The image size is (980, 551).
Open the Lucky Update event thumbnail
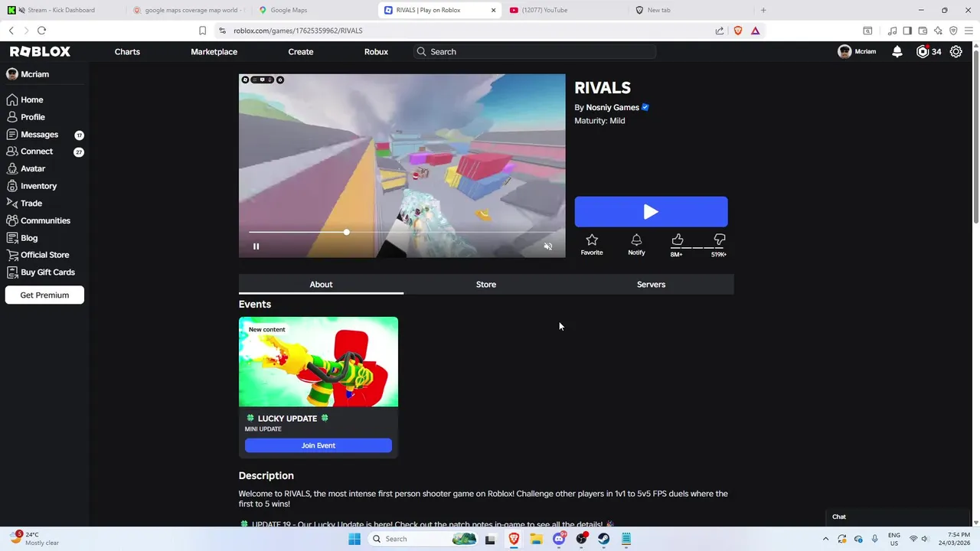coord(318,362)
